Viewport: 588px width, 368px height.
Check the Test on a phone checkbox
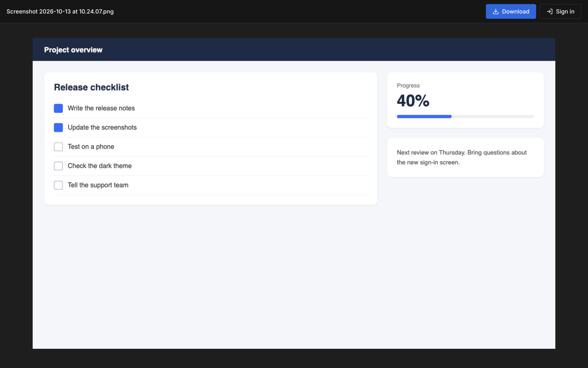58,147
